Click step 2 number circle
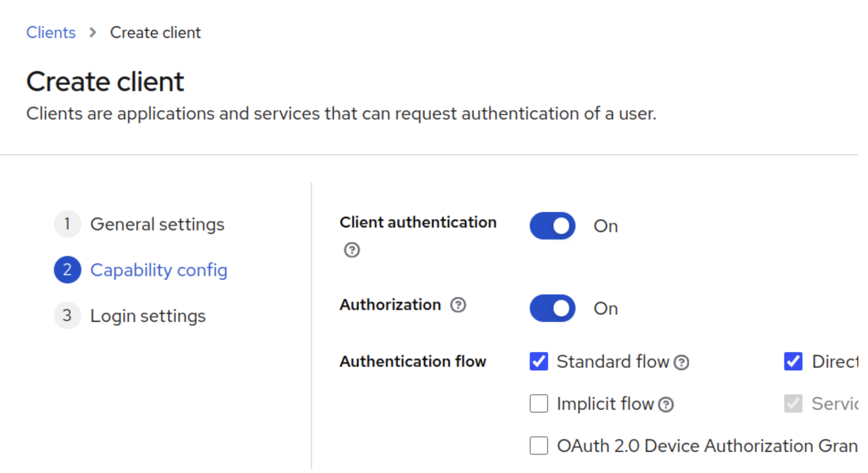Image resolution: width=868 pixels, height=473 pixels. [67, 270]
